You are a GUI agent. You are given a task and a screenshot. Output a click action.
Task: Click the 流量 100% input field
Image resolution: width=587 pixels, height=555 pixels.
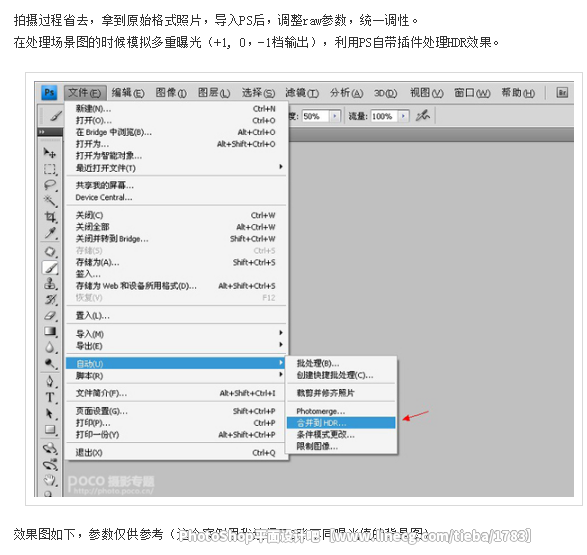[x=384, y=116]
